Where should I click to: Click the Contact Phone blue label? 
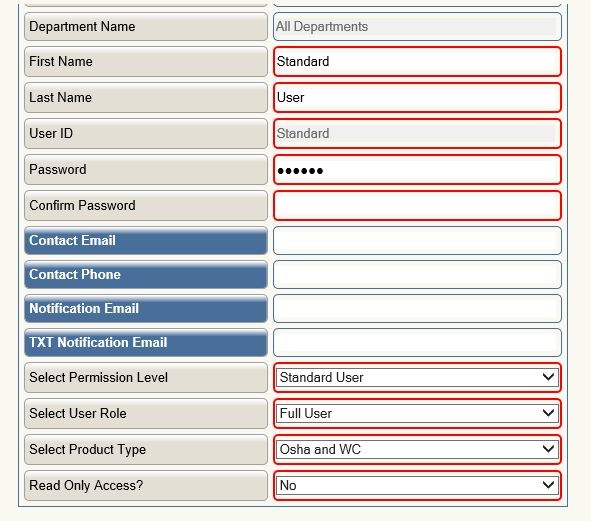146,274
